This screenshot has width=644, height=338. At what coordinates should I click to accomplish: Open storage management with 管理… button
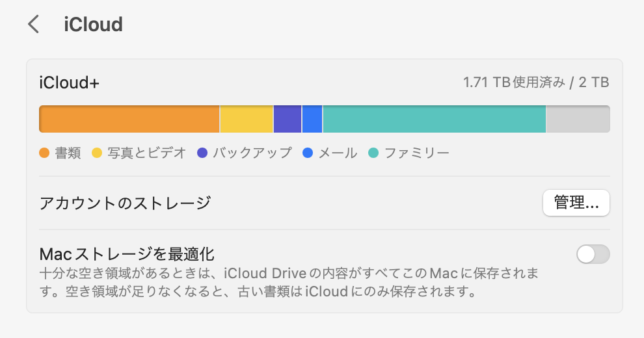coord(576,203)
